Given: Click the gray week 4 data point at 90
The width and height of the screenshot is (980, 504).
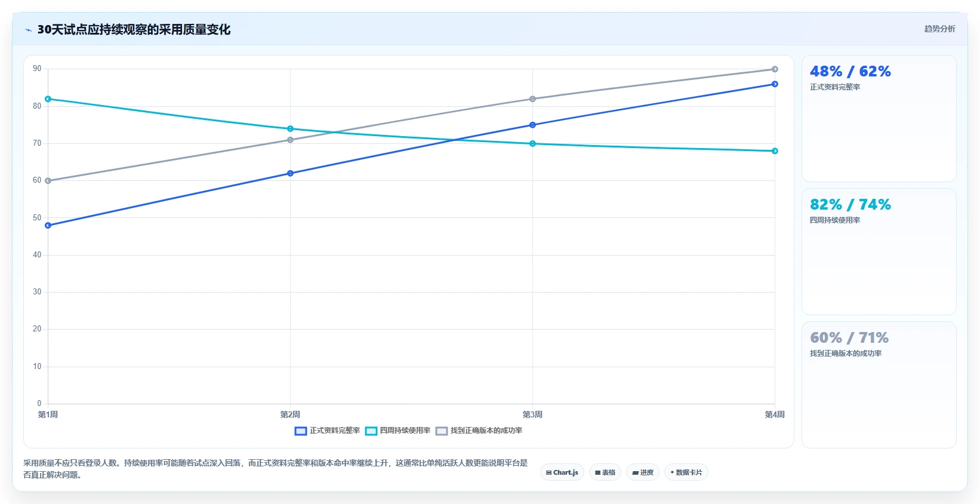Looking at the screenshot, I should tap(775, 69).
